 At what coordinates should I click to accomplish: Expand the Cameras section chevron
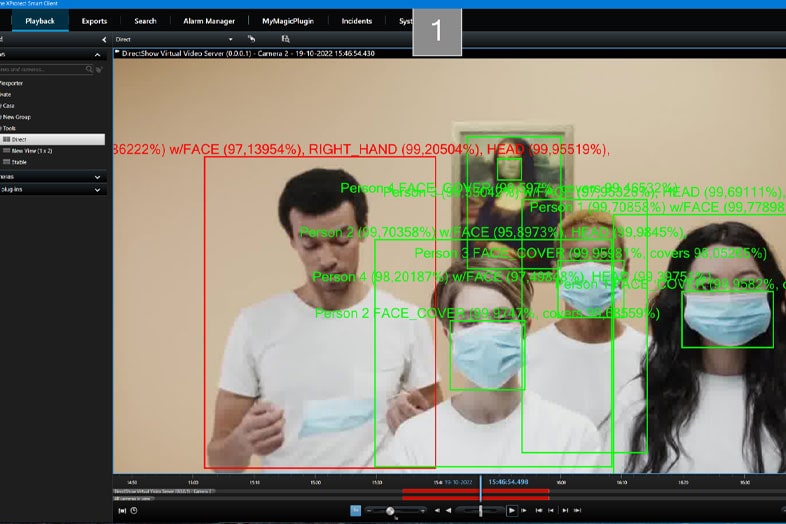point(97,177)
